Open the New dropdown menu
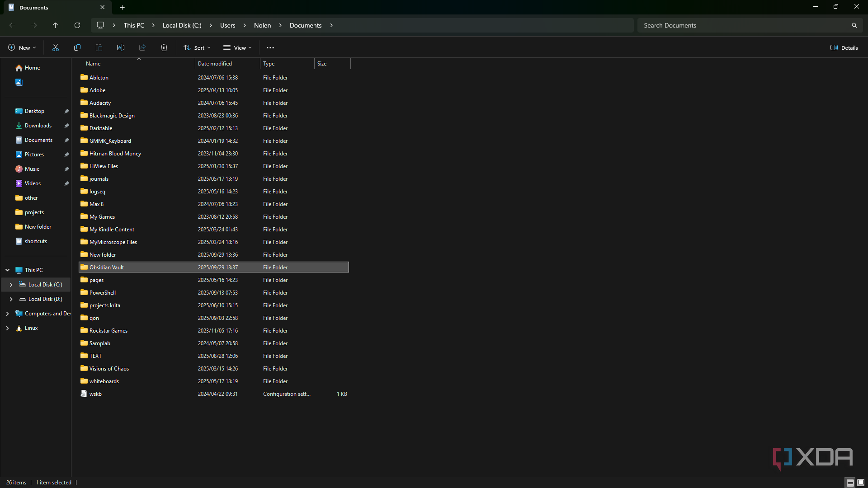 pos(22,47)
